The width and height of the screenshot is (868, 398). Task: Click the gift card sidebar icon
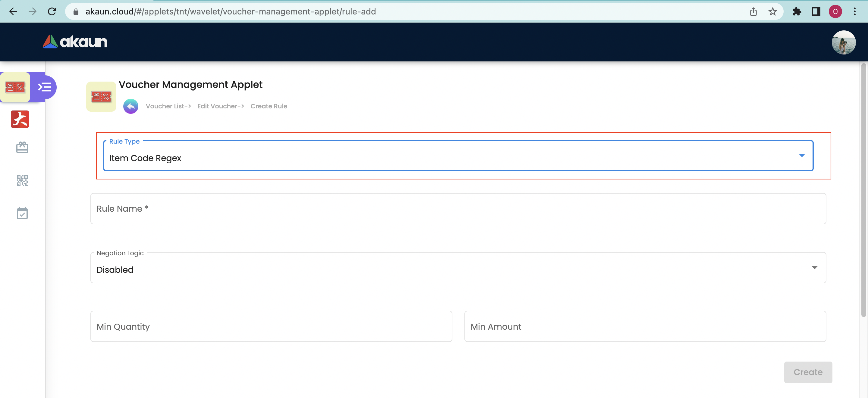click(x=22, y=147)
